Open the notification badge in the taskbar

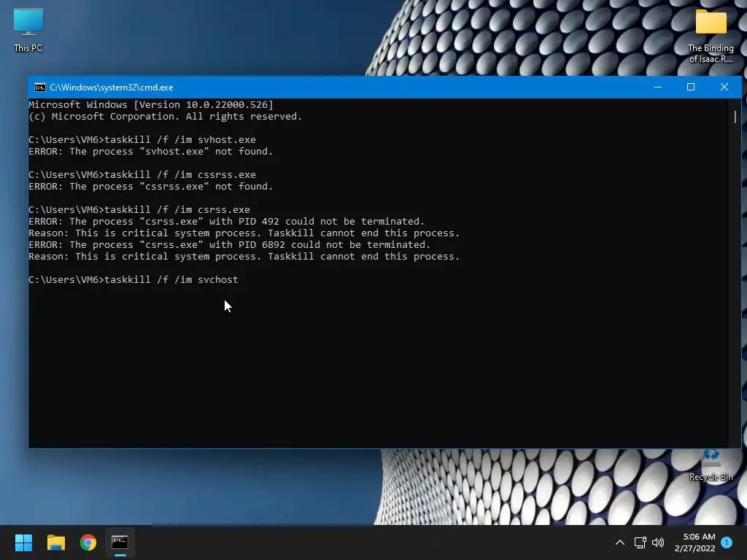727,542
